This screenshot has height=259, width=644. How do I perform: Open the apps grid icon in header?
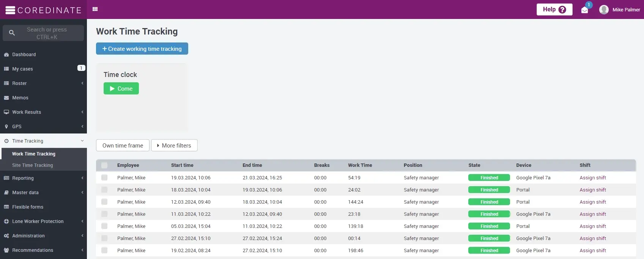tap(95, 9)
